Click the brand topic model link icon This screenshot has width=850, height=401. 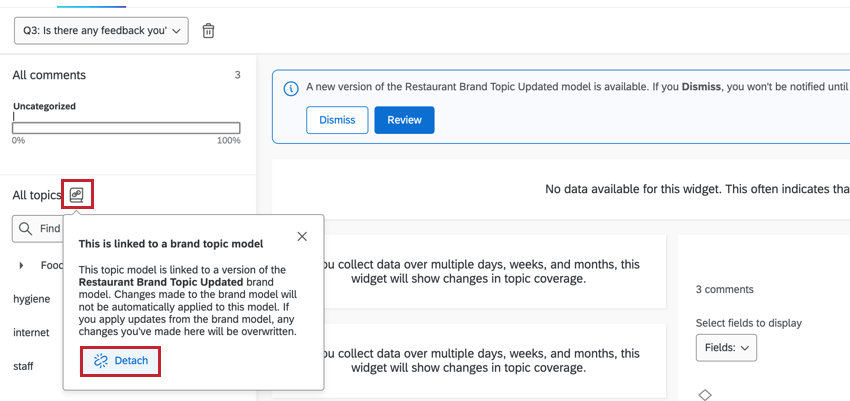point(77,195)
